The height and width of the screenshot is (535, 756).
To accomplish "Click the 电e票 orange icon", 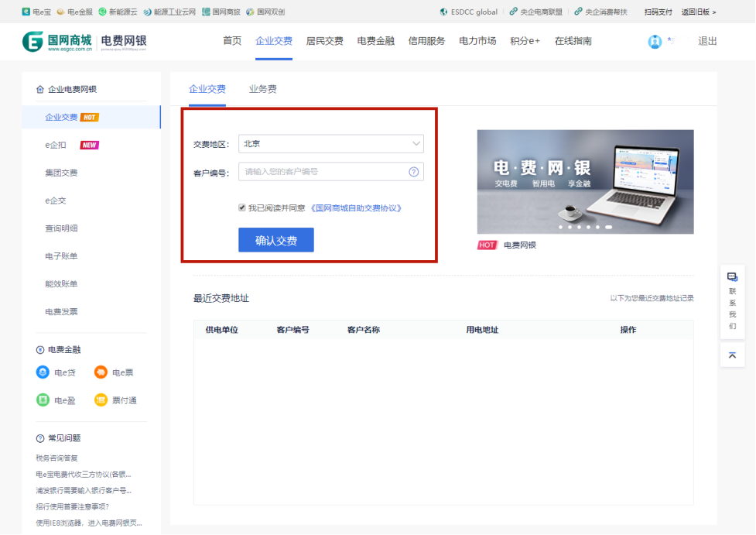I will (101, 372).
